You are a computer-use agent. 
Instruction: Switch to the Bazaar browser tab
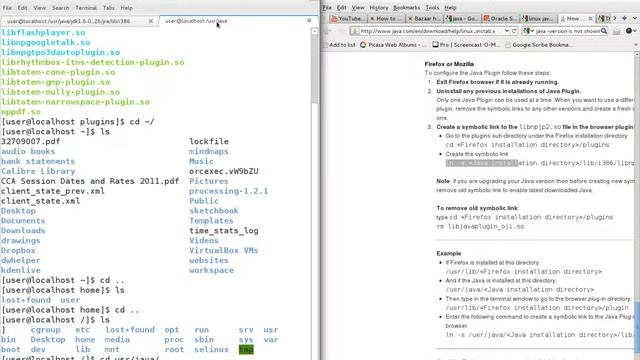(424, 19)
